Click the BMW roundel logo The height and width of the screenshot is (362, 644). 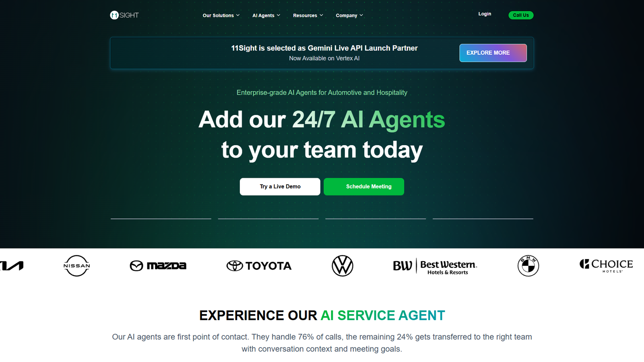[528, 265]
